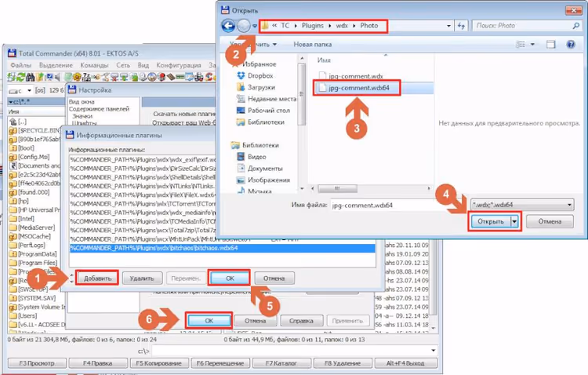This screenshot has height=375, width=588.
Task: Click Новая папка in Открыть dialog
Action: coord(312,44)
